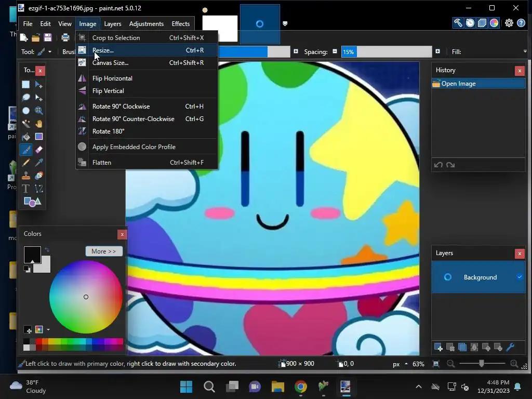
Task: Select the Move Selected Pixels tool
Action: click(x=38, y=85)
